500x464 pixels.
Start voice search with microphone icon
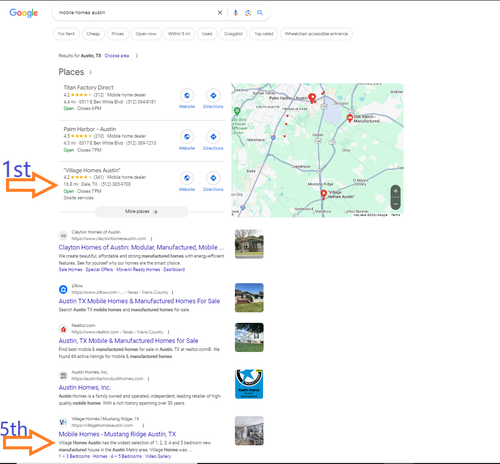235,13
